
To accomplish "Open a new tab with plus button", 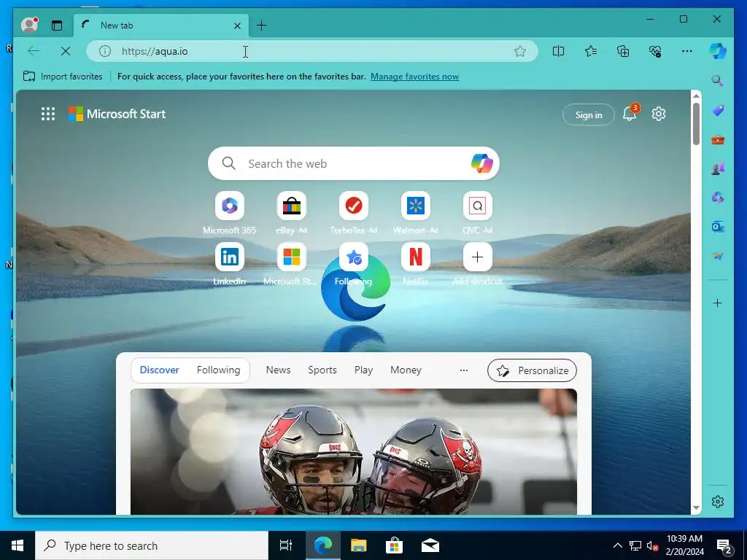I will click(x=262, y=26).
